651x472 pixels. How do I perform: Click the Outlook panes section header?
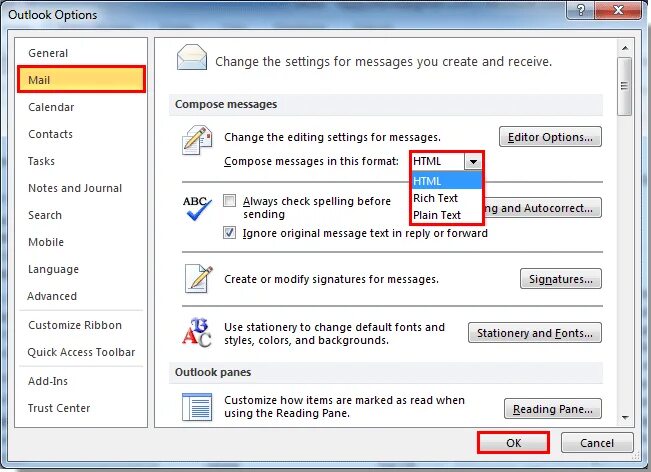coord(386,372)
